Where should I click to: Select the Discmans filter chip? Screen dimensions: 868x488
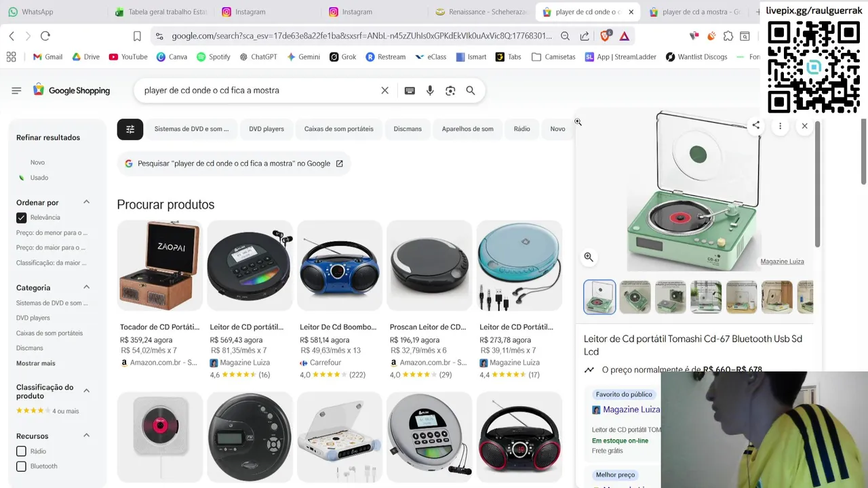(x=408, y=129)
